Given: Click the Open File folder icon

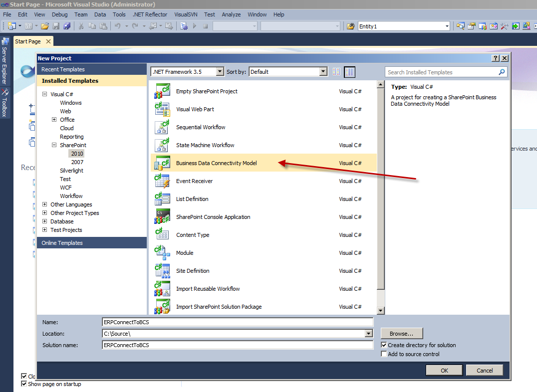Looking at the screenshot, I should point(45,26).
